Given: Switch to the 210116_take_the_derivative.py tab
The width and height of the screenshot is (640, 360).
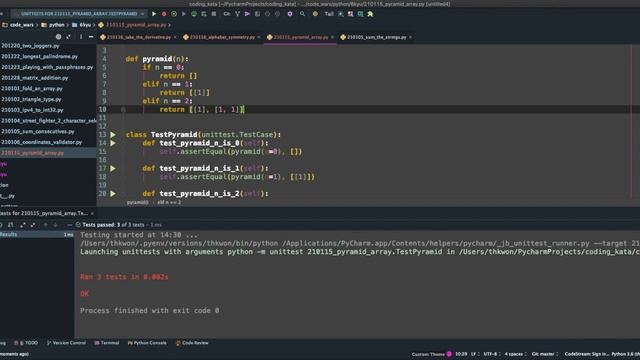Looking at the screenshot, I should [136, 37].
